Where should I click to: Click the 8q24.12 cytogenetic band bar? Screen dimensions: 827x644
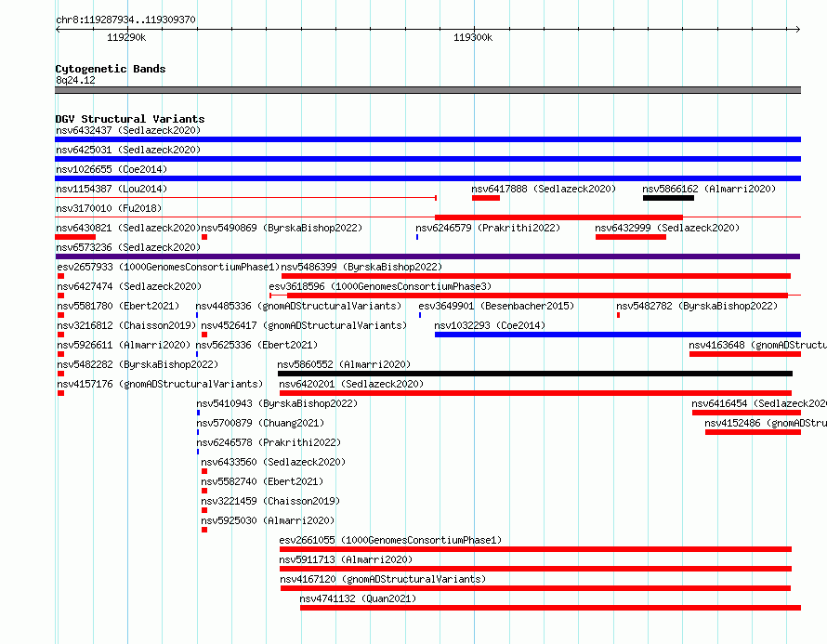pyautogui.click(x=427, y=90)
